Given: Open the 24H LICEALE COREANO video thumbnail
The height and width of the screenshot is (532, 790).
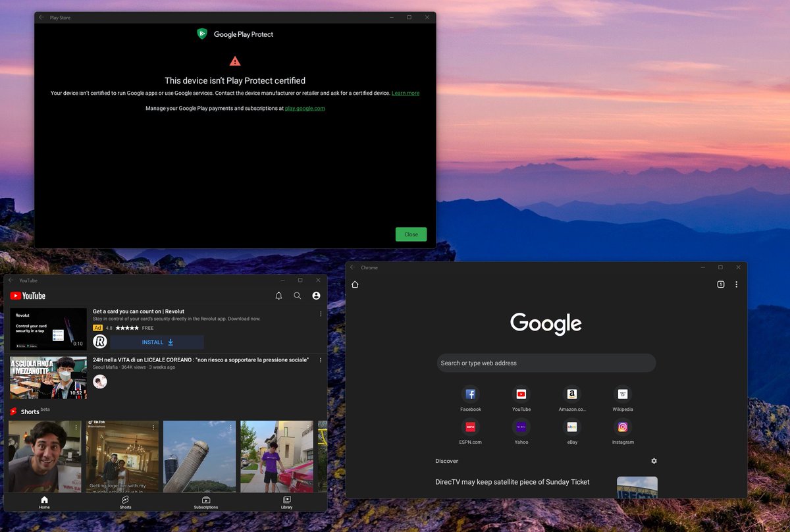Looking at the screenshot, I should 48,377.
